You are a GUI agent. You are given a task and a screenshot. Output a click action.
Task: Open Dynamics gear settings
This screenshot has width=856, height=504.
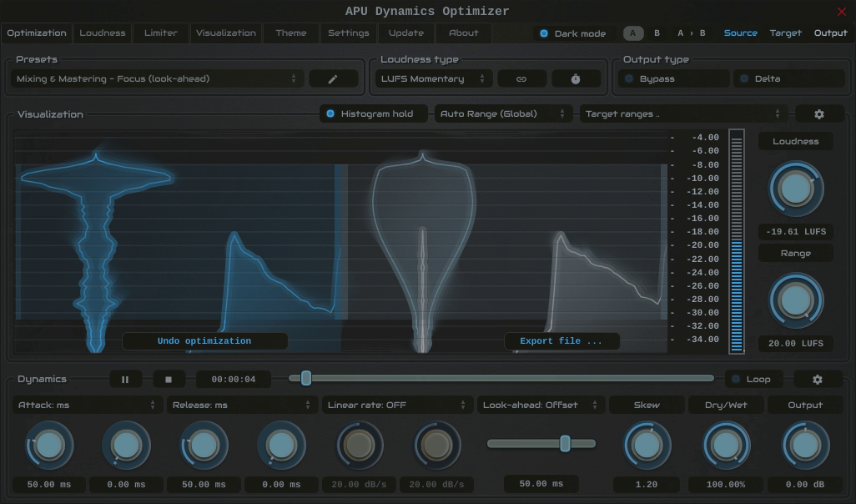pyautogui.click(x=818, y=379)
